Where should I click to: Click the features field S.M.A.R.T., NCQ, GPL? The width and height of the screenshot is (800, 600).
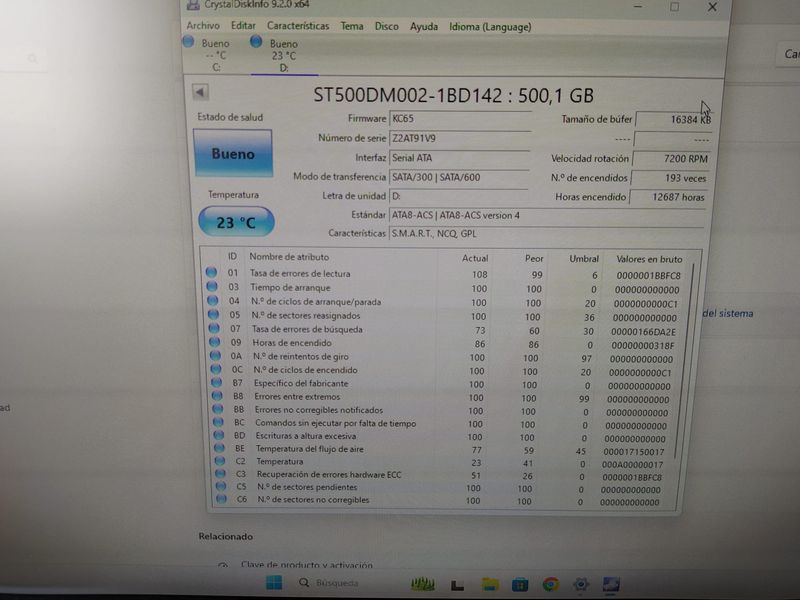(546, 234)
